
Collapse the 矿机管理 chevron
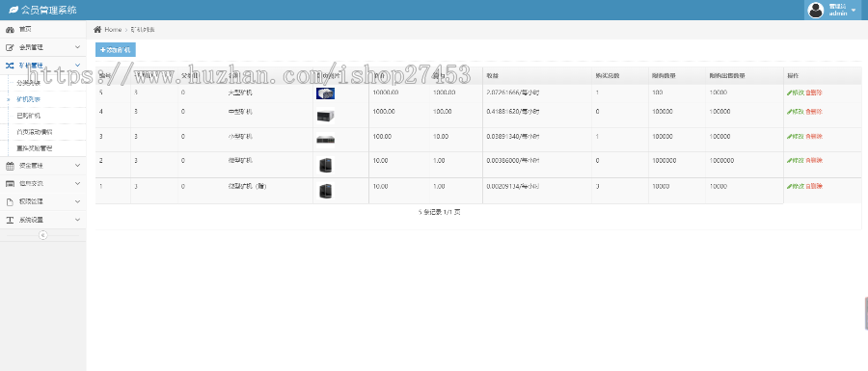(77, 66)
